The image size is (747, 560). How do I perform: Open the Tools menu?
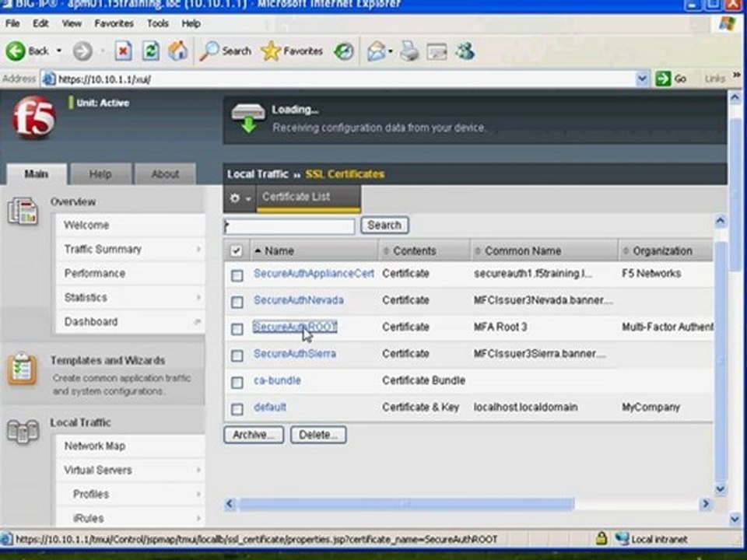(x=158, y=23)
